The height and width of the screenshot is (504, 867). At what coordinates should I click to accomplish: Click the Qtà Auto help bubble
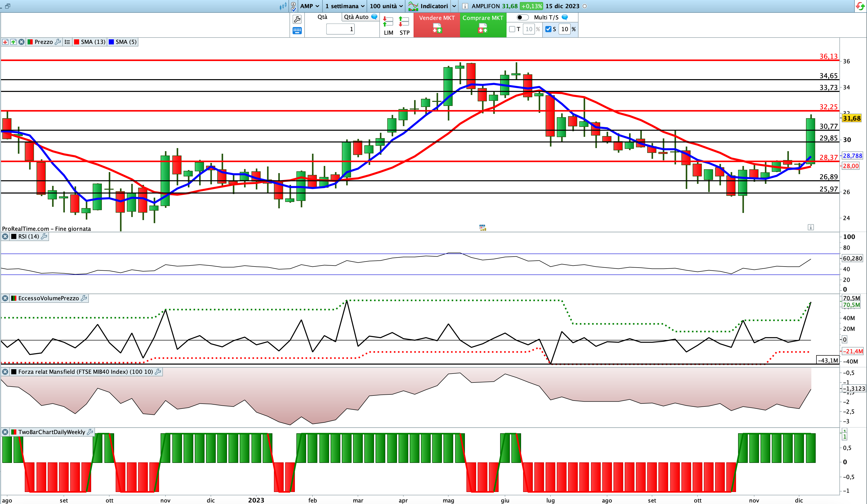374,17
